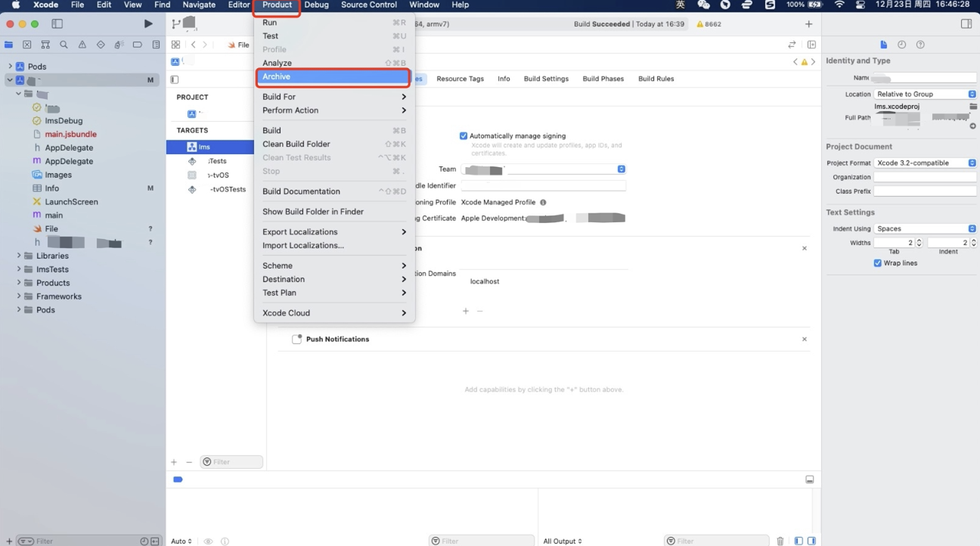
Task: Open the Indent Using dropdown
Action: point(926,228)
